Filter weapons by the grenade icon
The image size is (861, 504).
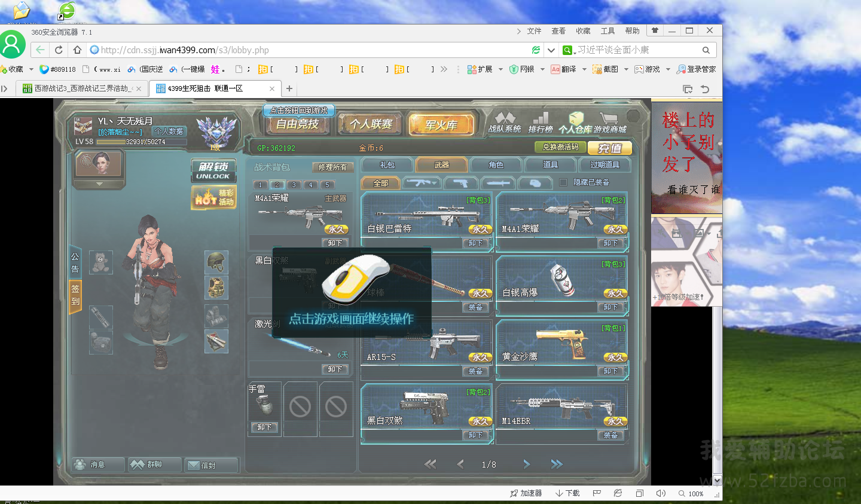[x=535, y=183]
